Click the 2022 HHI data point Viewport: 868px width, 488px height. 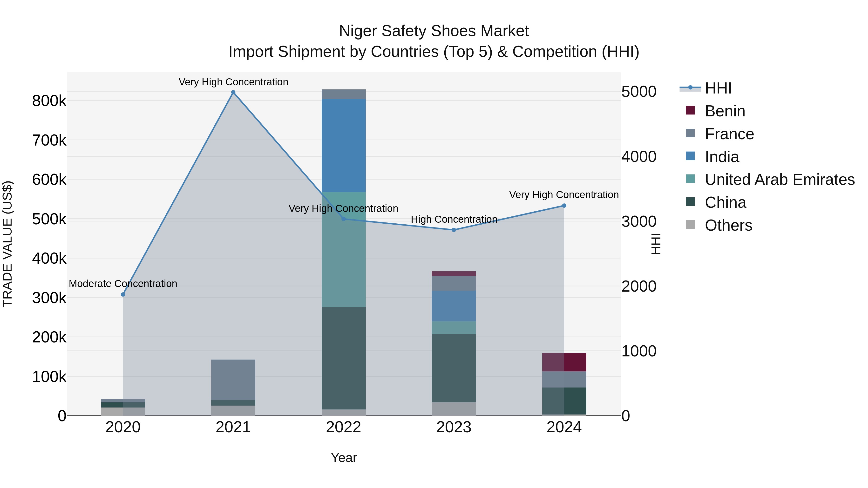point(344,219)
